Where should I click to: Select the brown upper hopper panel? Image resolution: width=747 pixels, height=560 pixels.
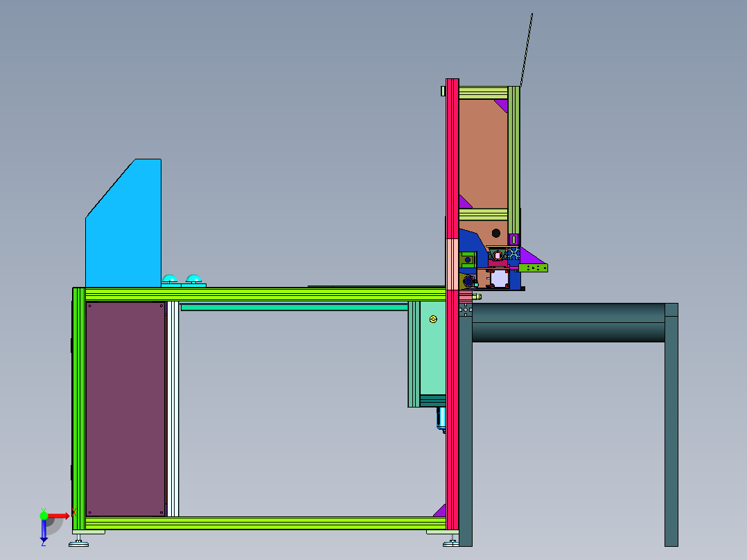coord(483,153)
